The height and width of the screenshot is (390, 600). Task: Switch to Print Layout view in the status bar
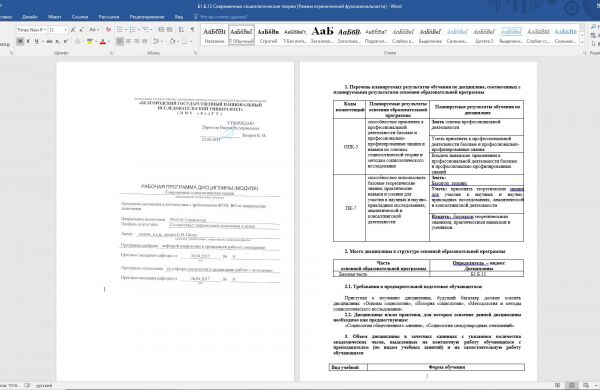coord(572,385)
